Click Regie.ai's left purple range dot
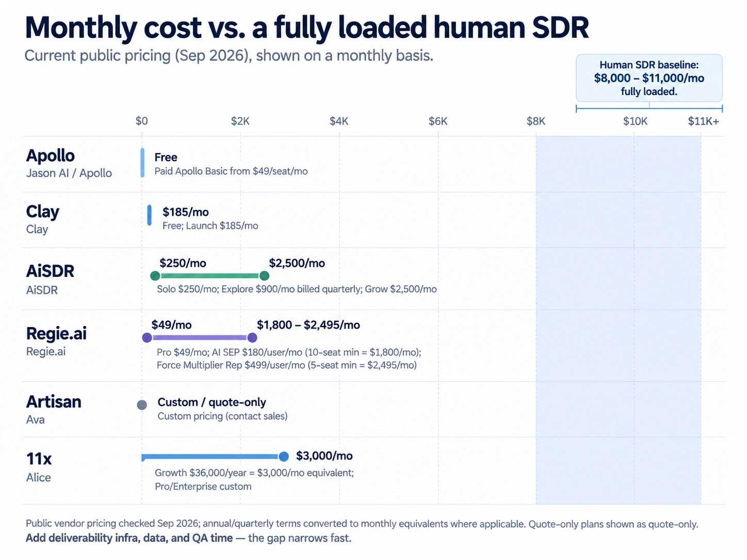The height and width of the screenshot is (560, 747). click(x=147, y=338)
